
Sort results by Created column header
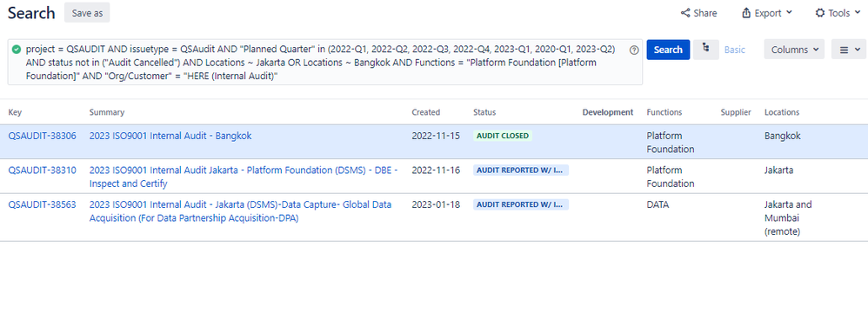click(x=425, y=112)
